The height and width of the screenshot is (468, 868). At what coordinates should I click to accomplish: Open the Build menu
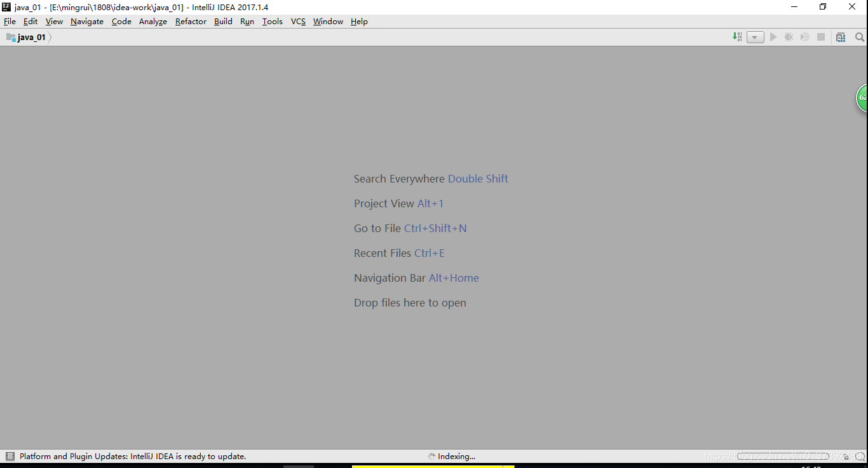tap(223, 21)
